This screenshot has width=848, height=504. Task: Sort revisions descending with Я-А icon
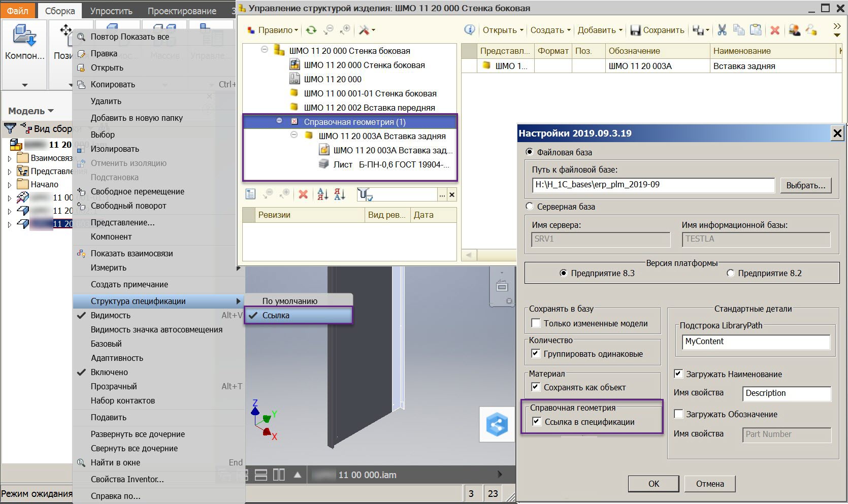click(340, 194)
